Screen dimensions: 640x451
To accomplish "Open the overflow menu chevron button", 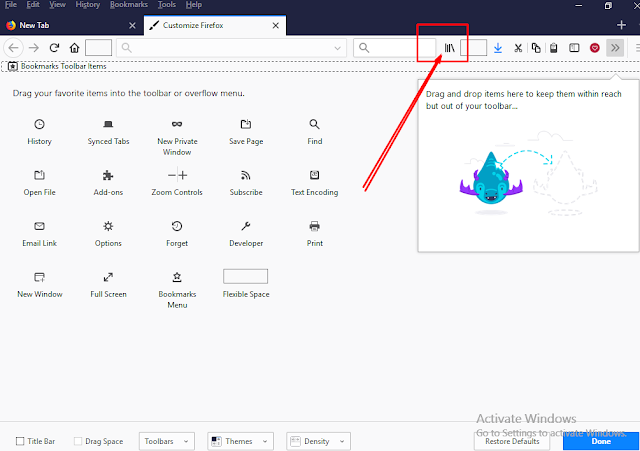I will pos(615,48).
